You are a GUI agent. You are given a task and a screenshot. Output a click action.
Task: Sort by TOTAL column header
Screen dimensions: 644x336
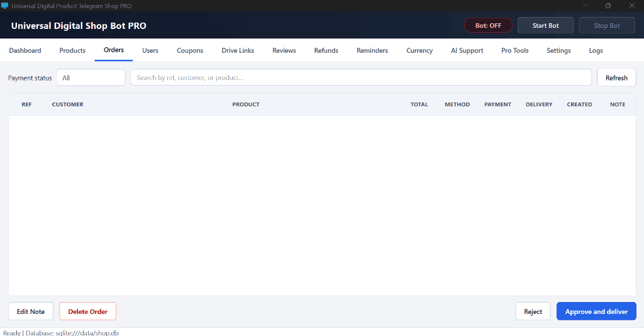419,104
